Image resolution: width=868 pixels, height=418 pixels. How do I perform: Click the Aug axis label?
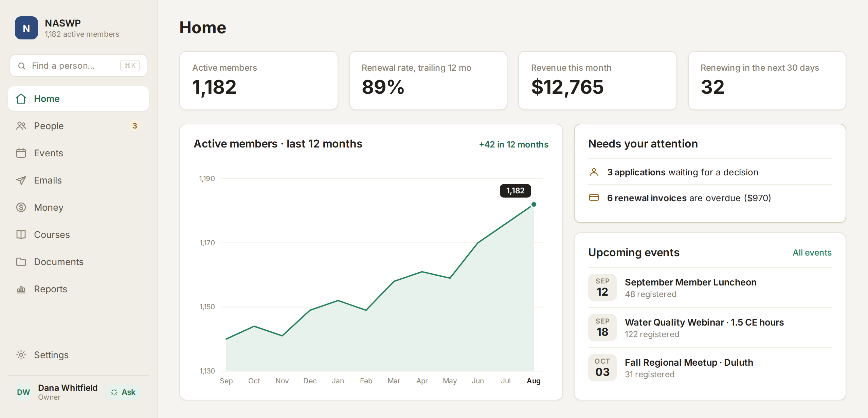tap(534, 381)
